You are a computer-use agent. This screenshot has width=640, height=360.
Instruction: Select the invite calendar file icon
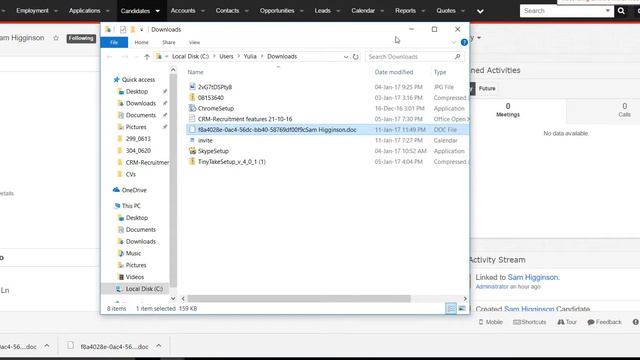tap(192, 140)
